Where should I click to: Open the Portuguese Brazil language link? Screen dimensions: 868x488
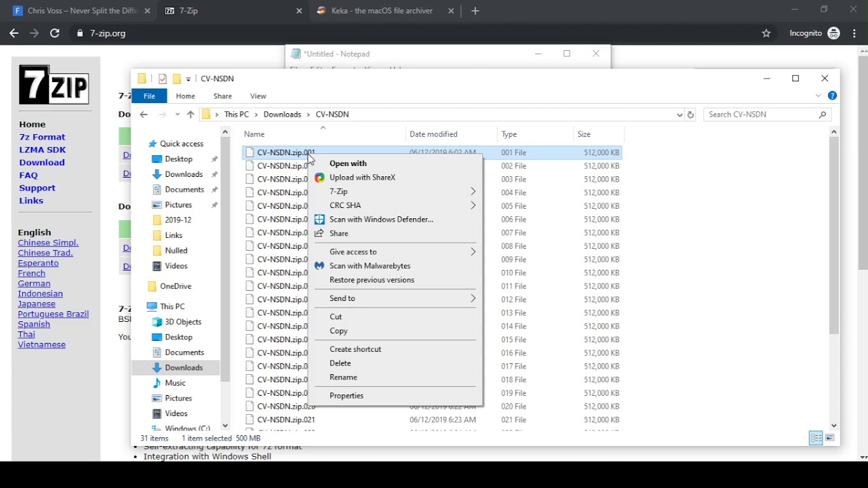tap(54, 314)
